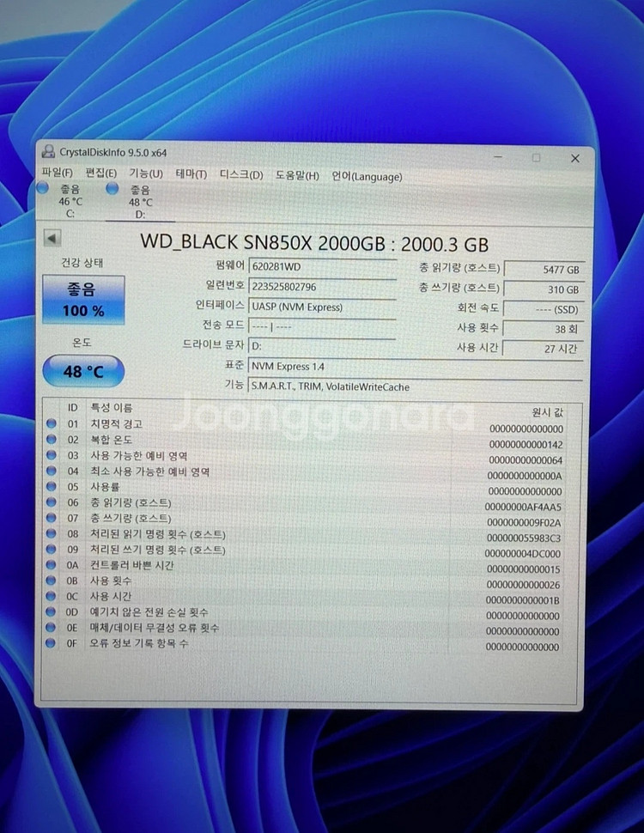Click the status dot of row 06
This screenshot has width=644, height=833.
(52, 502)
